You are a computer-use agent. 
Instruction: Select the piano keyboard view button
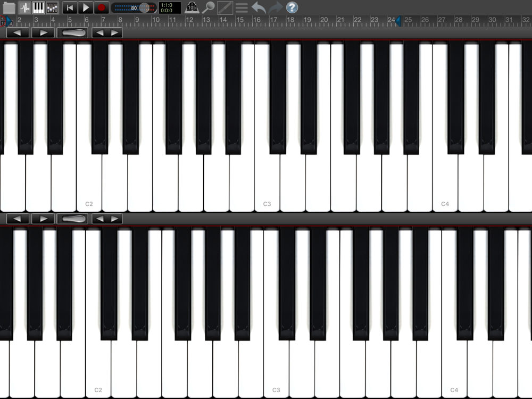click(38, 7)
